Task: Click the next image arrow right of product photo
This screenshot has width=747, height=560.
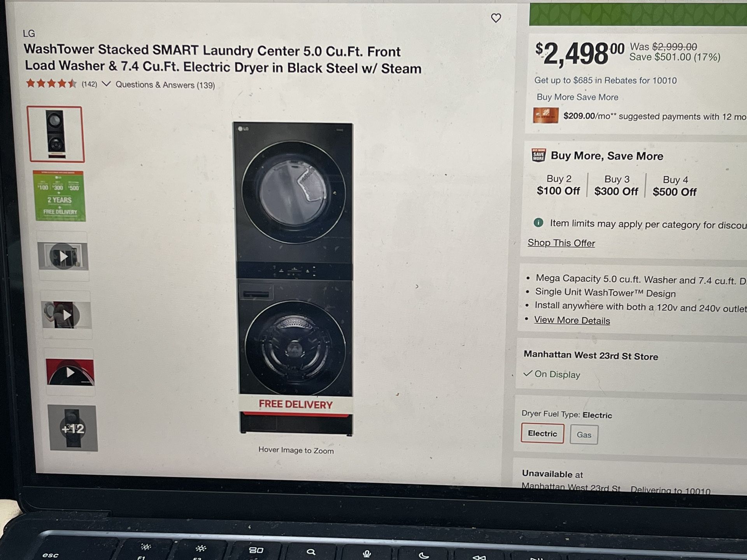Action: click(x=417, y=287)
